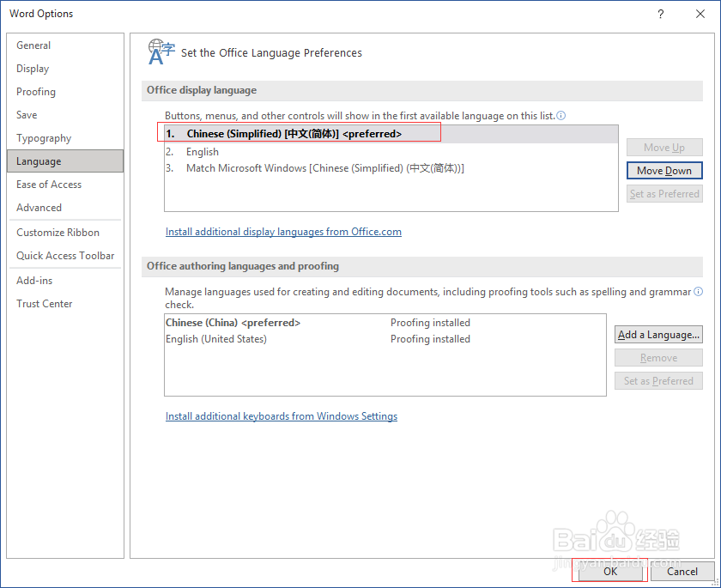Click the Cancel button

(682, 571)
